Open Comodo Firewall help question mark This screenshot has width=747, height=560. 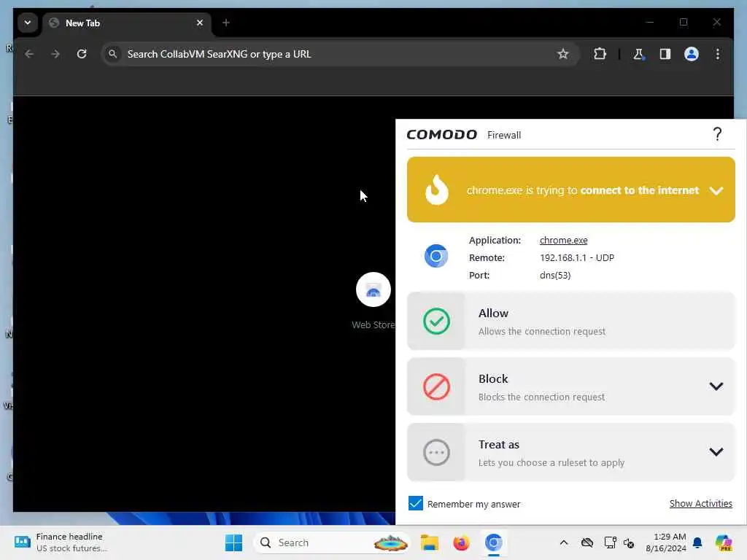coord(717,134)
